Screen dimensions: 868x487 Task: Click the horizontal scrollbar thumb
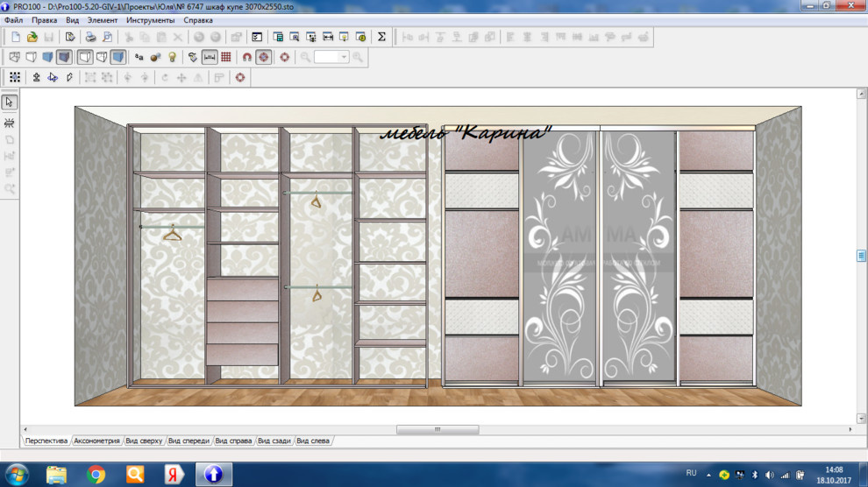pyautogui.click(x=438, y=430)
